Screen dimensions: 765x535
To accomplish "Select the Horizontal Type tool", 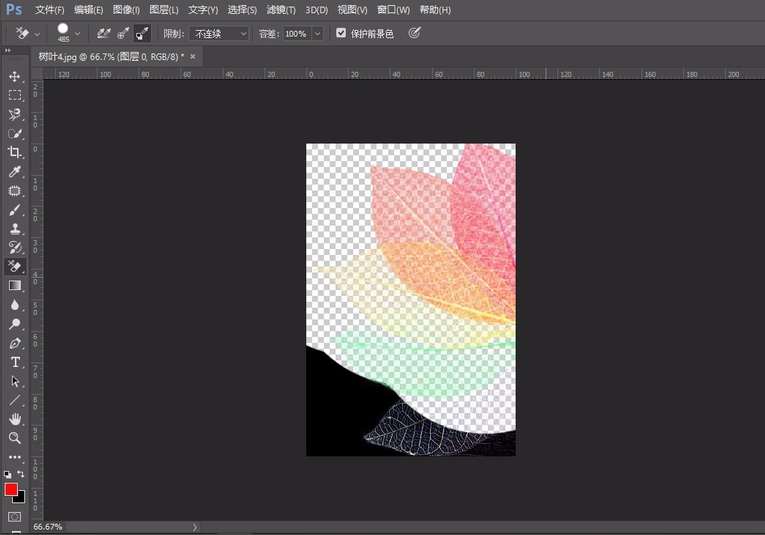I will tap(15, 362).
